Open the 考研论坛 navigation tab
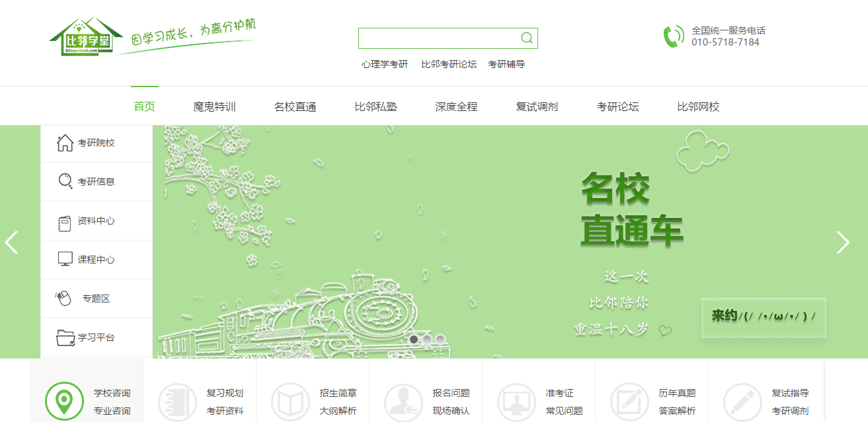Image resolution: width=868 pixels, height=422 pixels. point(617,106)
